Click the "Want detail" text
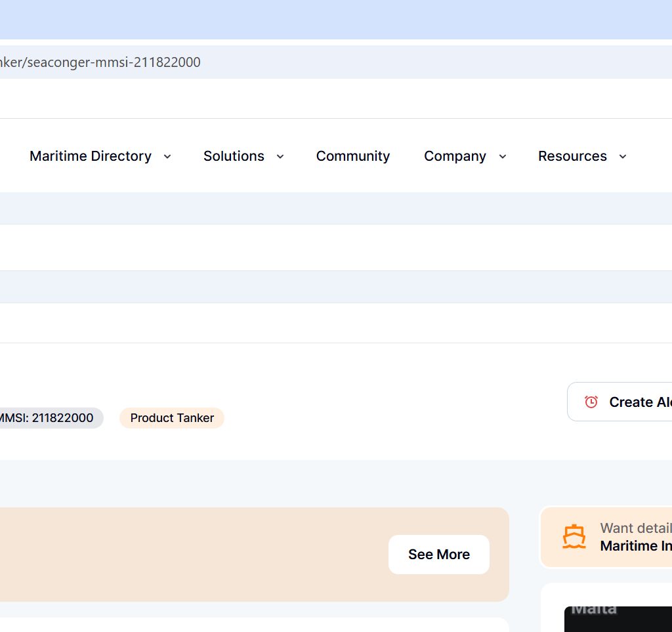This screenshot has height=632, width=672. pos(635,528)
